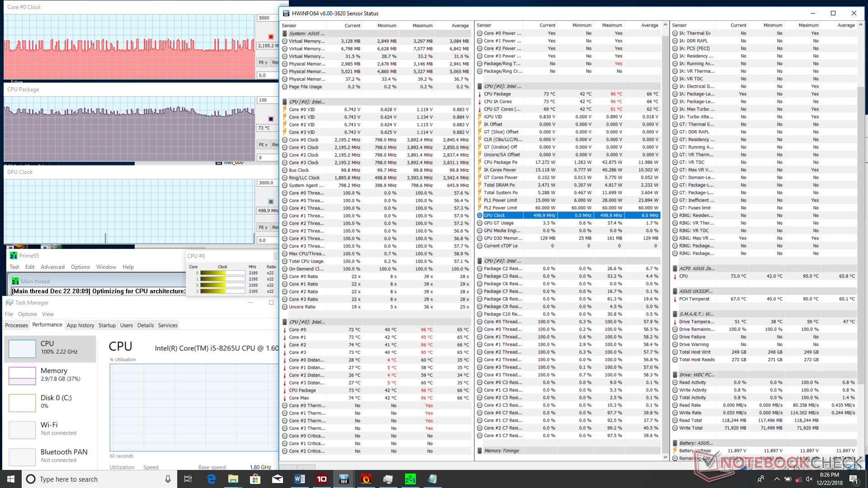The height and width of the screenshot is (488, 868).
Task: Click the Core #0 Clock max value field
Action: point(267,18)
